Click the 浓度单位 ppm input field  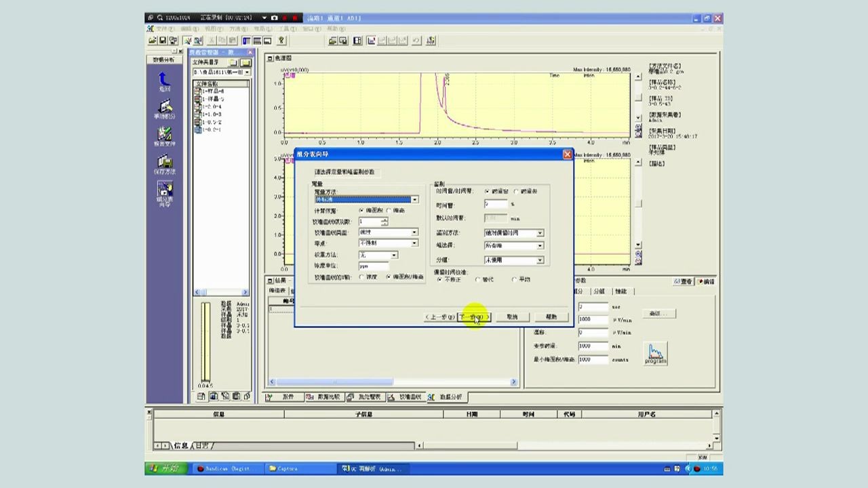[374, 266]
